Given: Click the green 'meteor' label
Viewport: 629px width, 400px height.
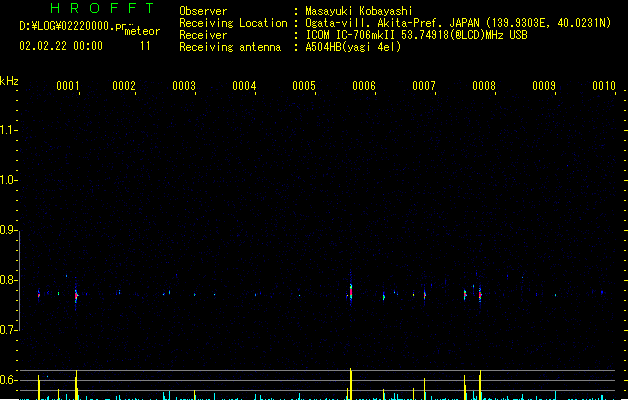Looking at the screenshot, I should pyautogui.click(x=142, y=31).
